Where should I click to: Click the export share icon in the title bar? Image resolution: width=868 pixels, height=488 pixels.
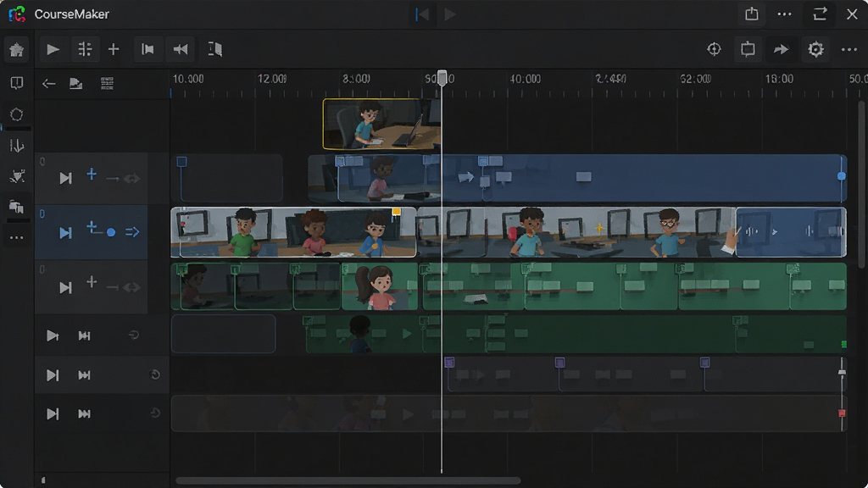tap(751, 14)
